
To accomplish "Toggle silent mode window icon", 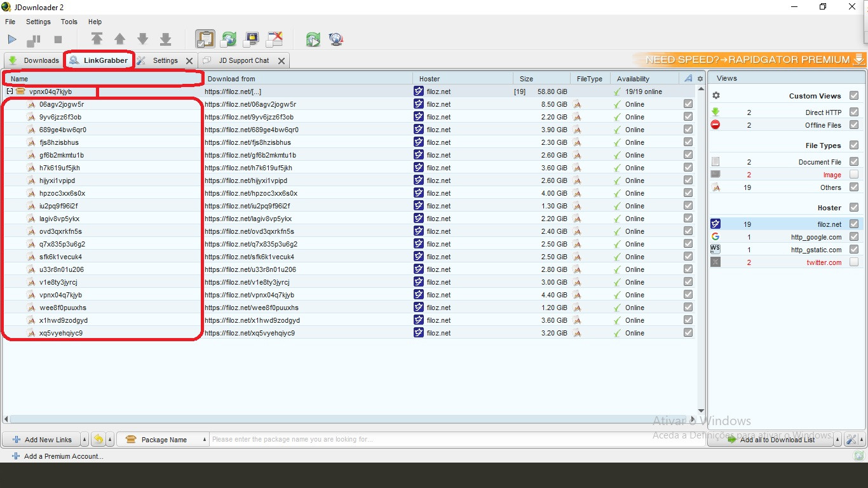I will tap(275, 39).
